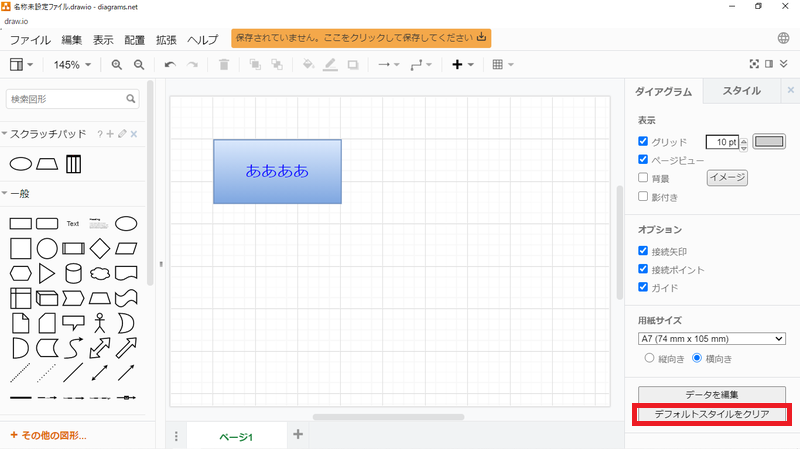Enable the 影付き checkbox
This screenshot has width=800, height=449.
coord(644,196)
